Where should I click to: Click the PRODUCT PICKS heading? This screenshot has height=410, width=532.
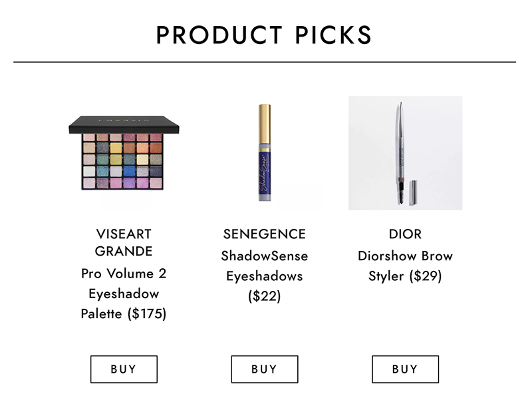[264, 35]
